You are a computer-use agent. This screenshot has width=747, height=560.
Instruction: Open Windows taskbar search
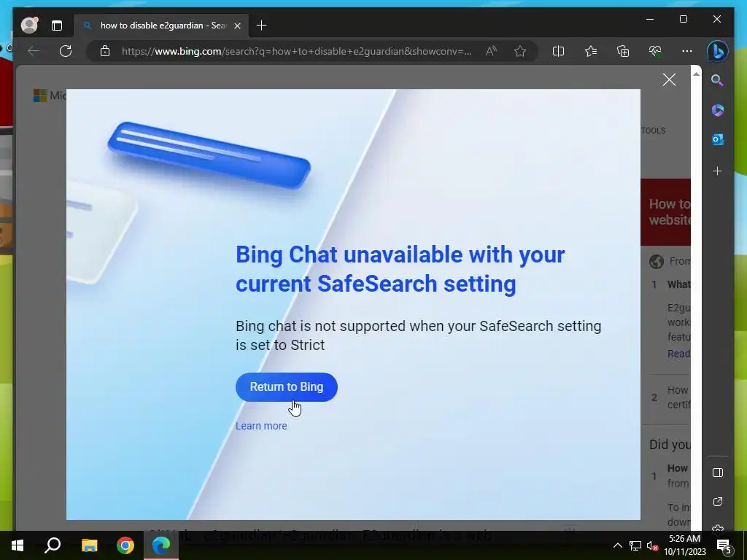(x=53, y=545)
